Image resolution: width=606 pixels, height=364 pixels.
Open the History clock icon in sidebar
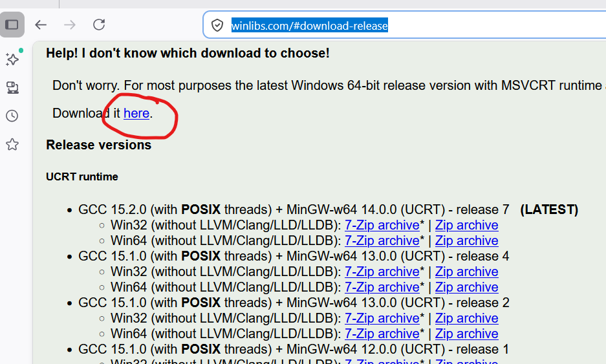(12, 116)
